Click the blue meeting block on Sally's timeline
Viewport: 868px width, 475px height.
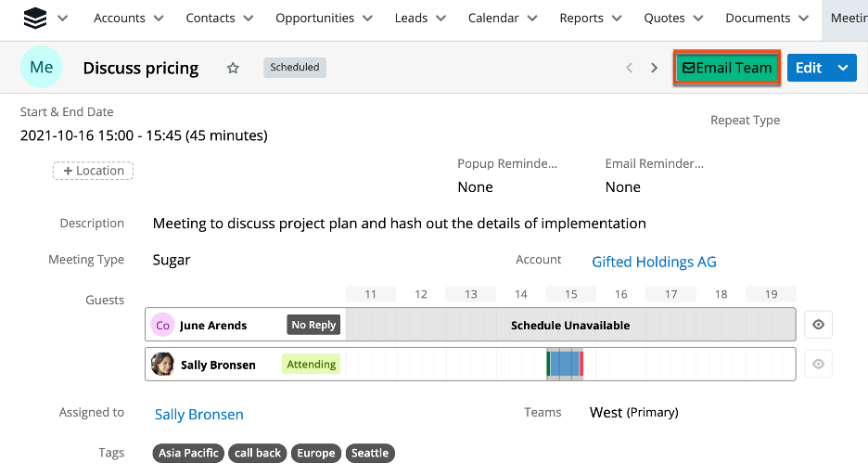(x=565, y=364)
